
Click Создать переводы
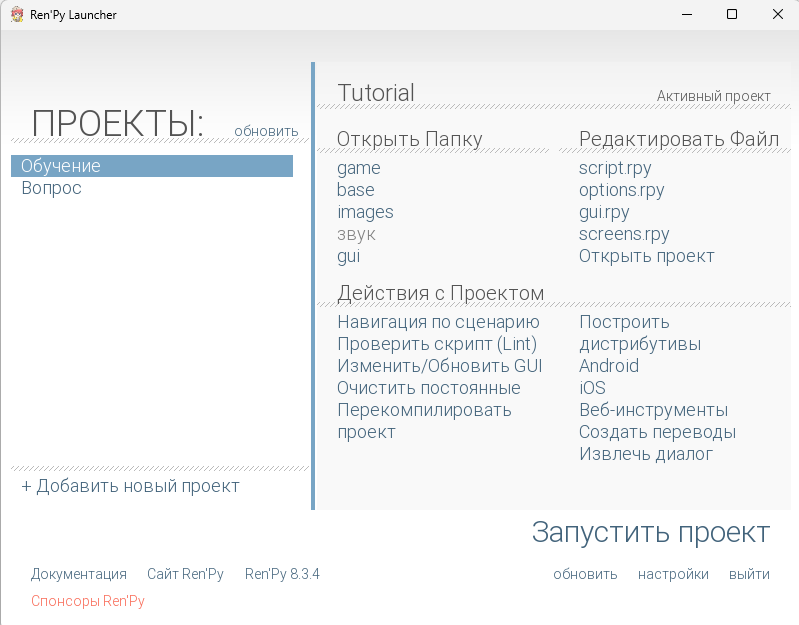[x=657, y=432]
